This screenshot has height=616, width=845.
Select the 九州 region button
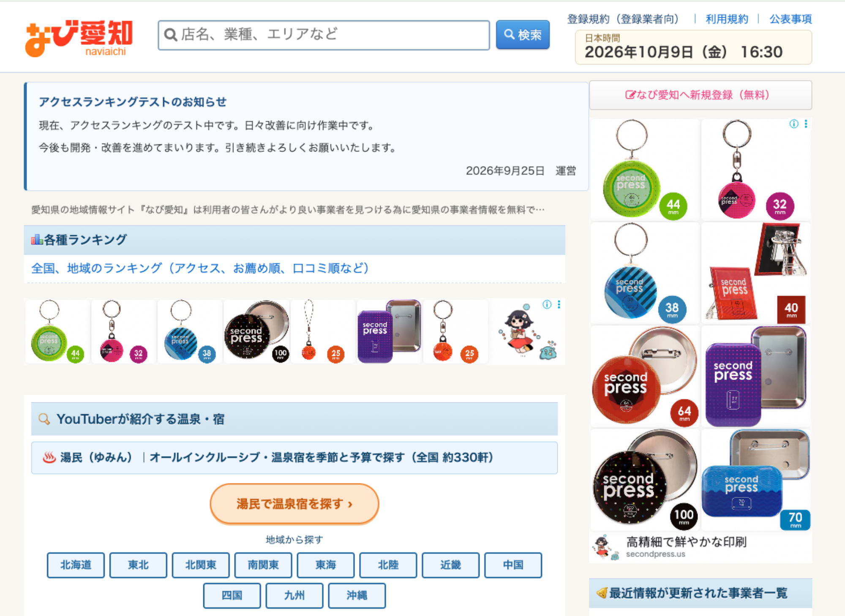[294, 596]
